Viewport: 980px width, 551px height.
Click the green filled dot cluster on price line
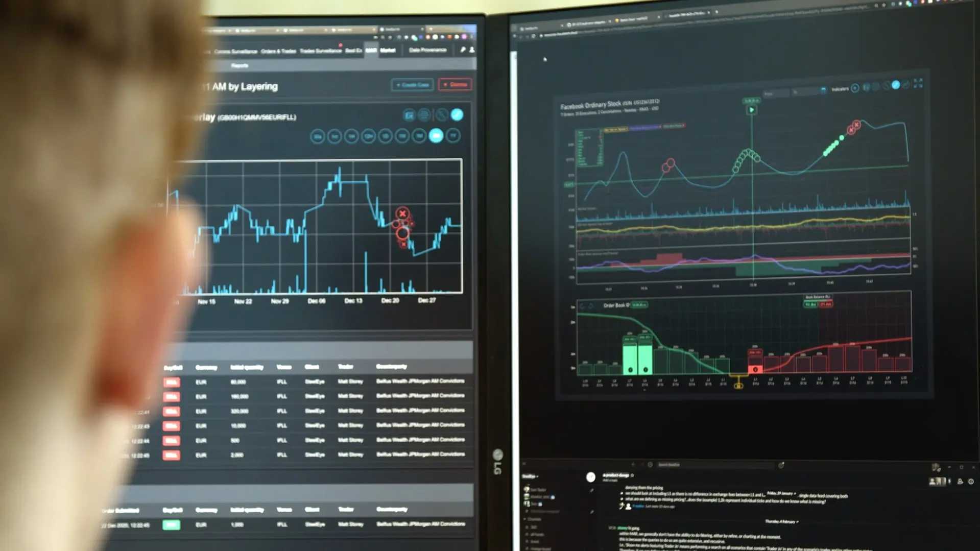click(x=832, y=147)
